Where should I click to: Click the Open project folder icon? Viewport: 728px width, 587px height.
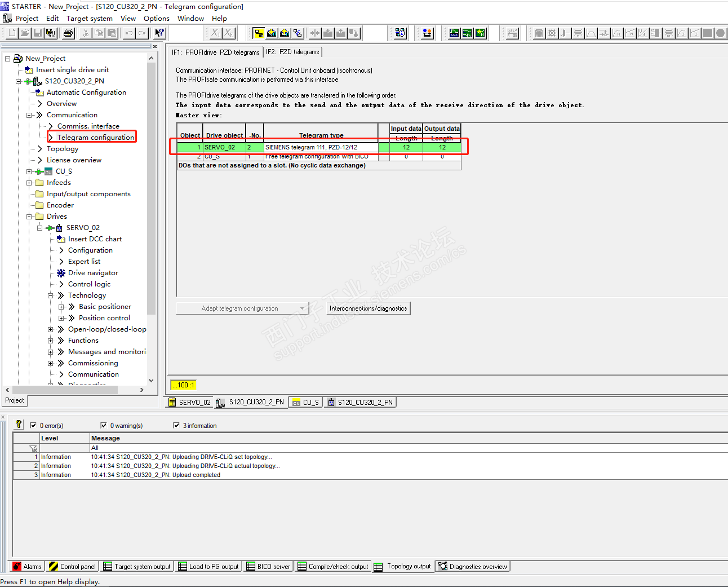(25, 33)
